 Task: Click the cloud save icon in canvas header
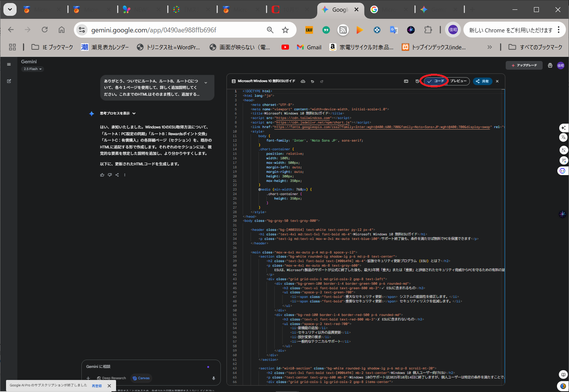[x=303, y=81]
